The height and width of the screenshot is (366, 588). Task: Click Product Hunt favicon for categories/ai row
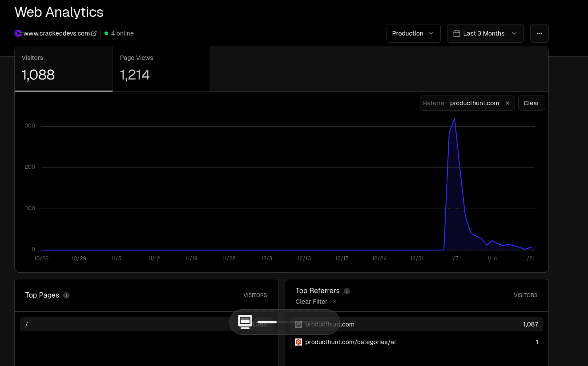point(298,342)
